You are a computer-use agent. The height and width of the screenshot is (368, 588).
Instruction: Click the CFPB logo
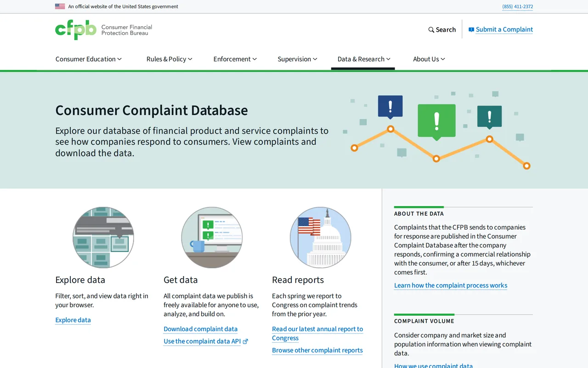[x=103, y=30]
